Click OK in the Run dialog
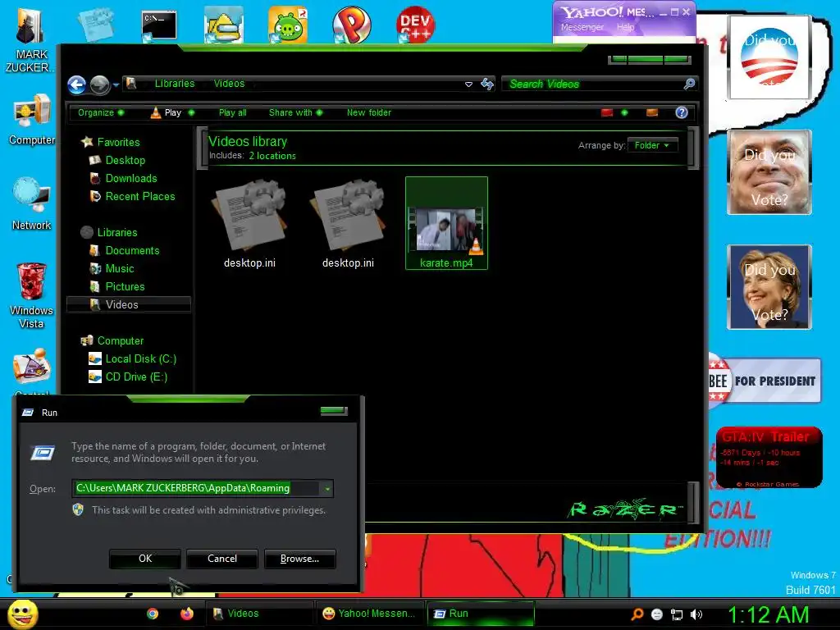The width and height of the screenshot is (840, 630). 145,559
